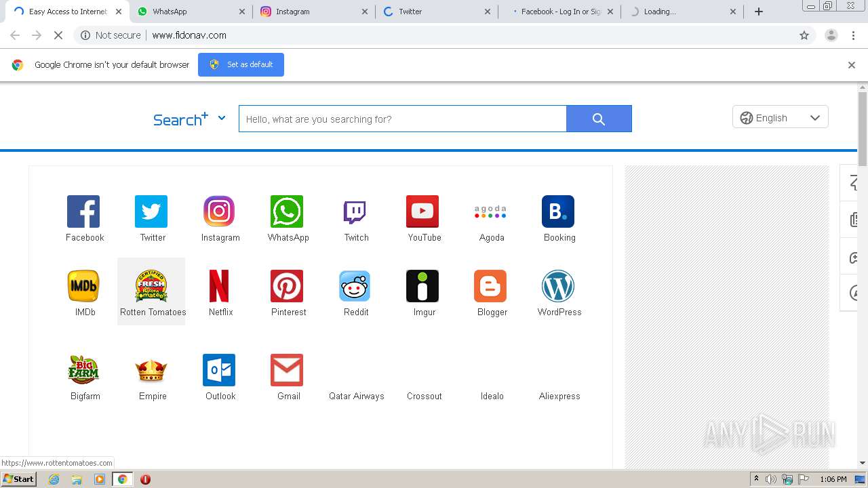The height and width of the screenshot is (488, 868).
Task: Open the Imgur shortcut icon
Action: [422, 286]
